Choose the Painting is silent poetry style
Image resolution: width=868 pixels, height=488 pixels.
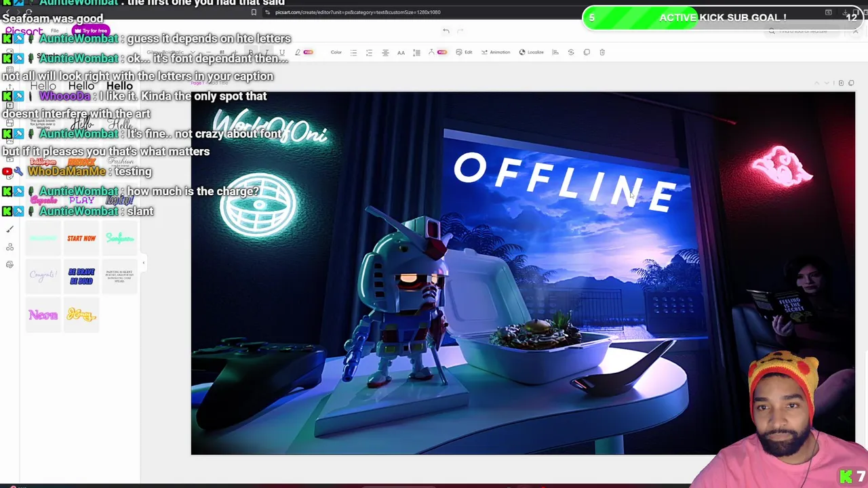119,276
